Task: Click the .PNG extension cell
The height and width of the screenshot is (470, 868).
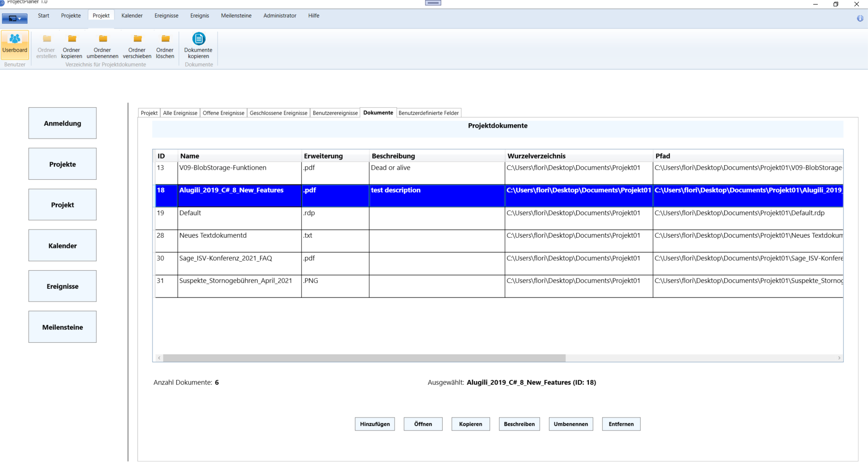Action: 335,286
